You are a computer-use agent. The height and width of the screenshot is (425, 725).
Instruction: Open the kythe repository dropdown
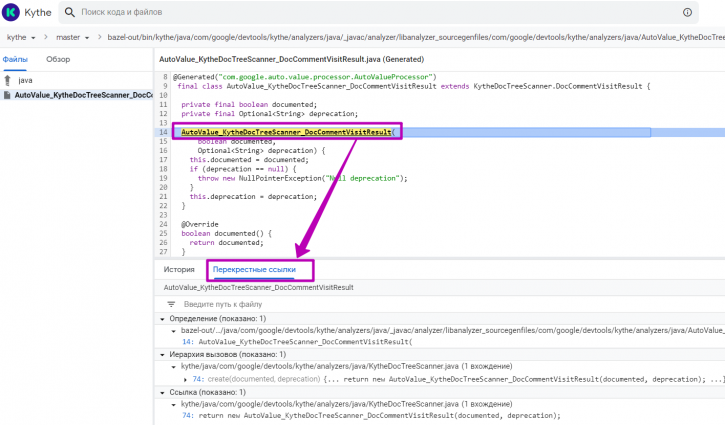(x=21, y=37)
